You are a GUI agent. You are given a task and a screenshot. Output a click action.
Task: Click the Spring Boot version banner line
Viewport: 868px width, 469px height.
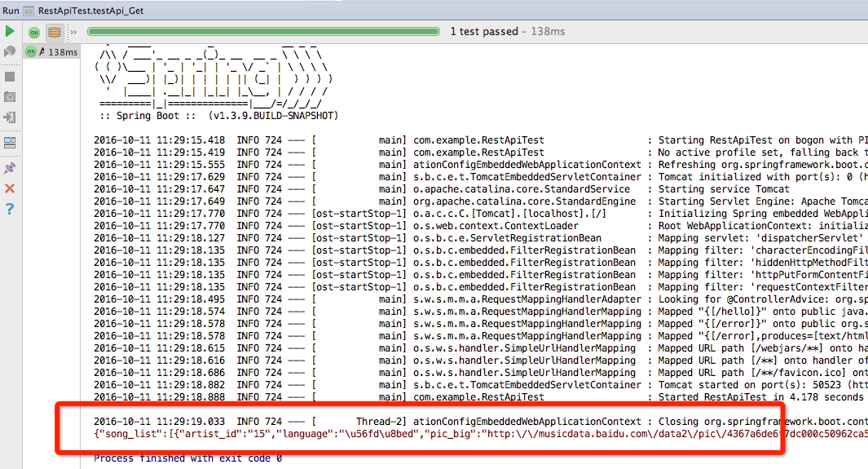pyautogui.click(x=218, y=116)
